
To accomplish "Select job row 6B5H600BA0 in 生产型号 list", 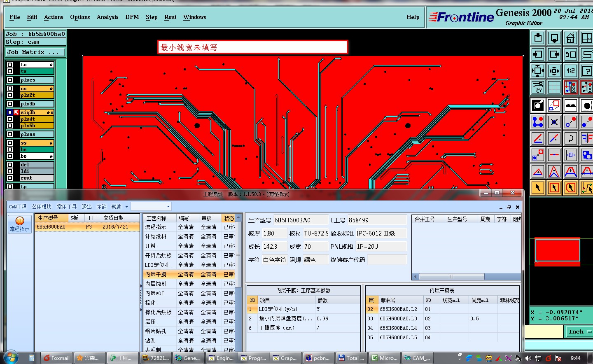I will tap(87, 227).
